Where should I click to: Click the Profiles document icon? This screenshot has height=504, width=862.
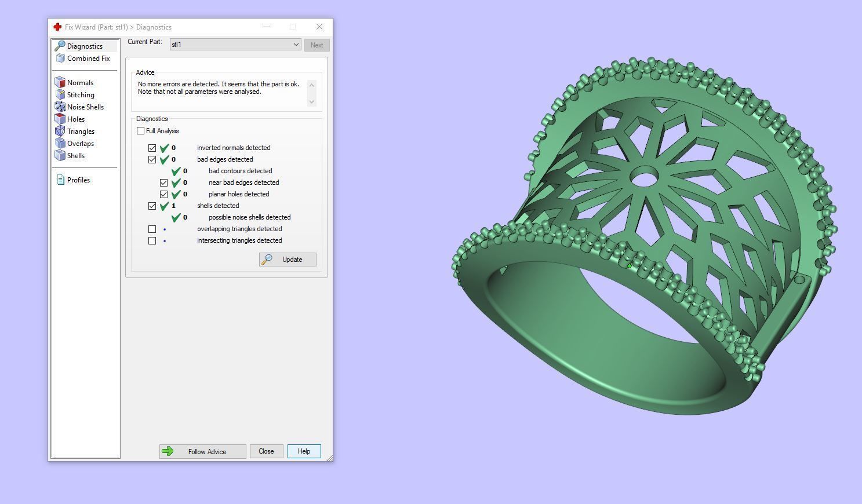pyautogui.click(x=60, y=180)
